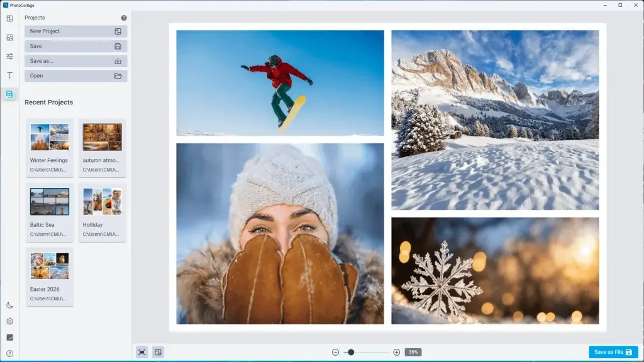Select the snowflake photo in collage
The image size is (644, 362).
pos(495,271)
